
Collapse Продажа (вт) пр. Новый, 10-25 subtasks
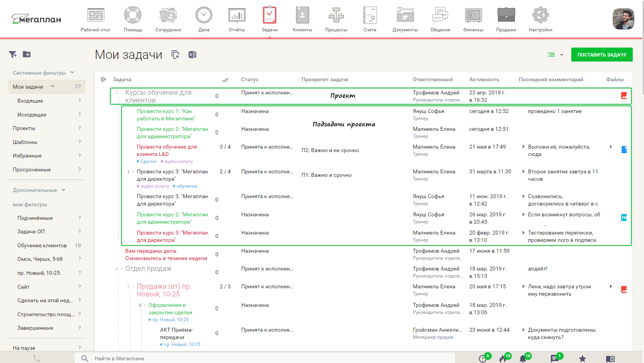[133, 287]
